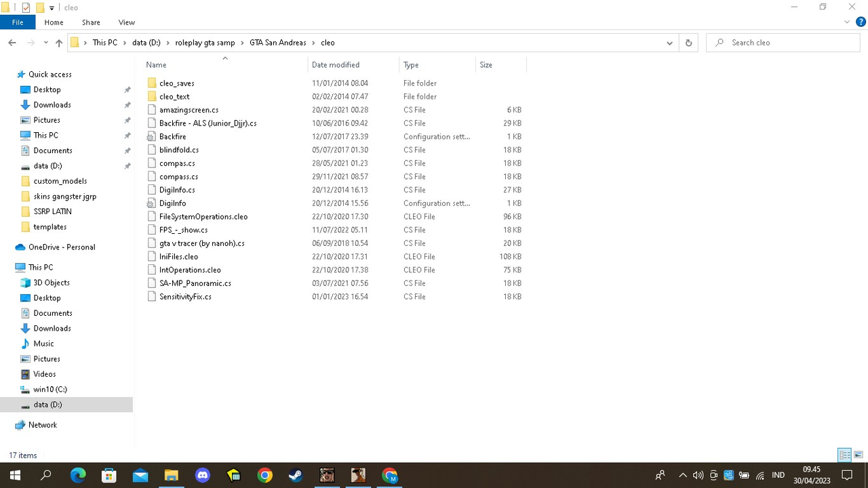Switch to Details view layout
868x488 pixels.
845,455
